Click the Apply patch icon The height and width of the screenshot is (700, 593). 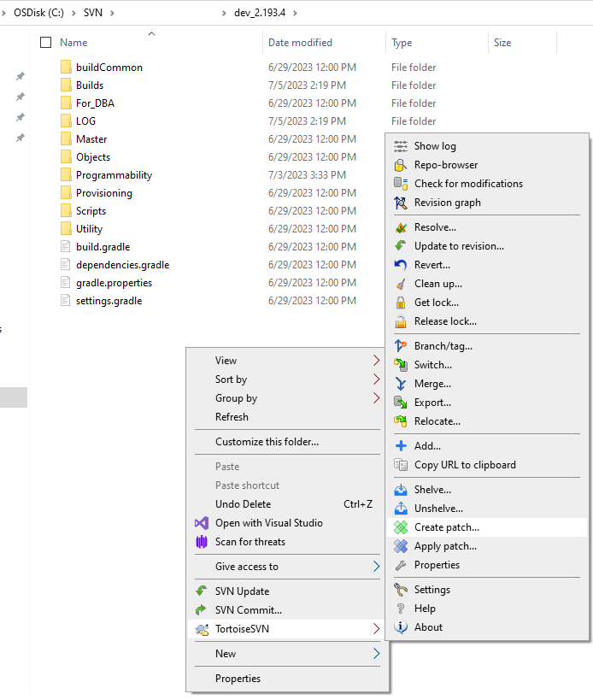pos(401,546)
